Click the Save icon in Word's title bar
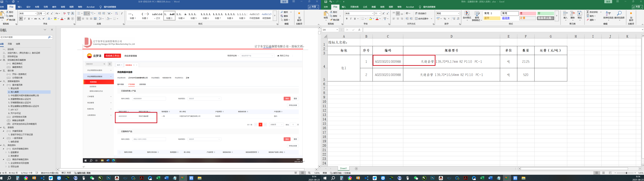644x181 pixels. tap(2, 2)
